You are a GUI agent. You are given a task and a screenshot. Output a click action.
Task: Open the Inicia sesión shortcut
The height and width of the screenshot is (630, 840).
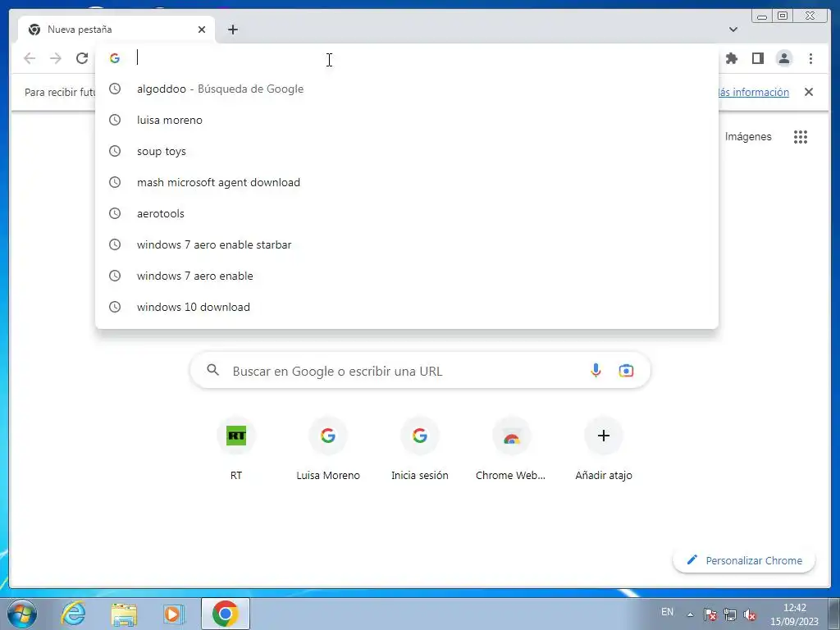[x=420, y=450]
